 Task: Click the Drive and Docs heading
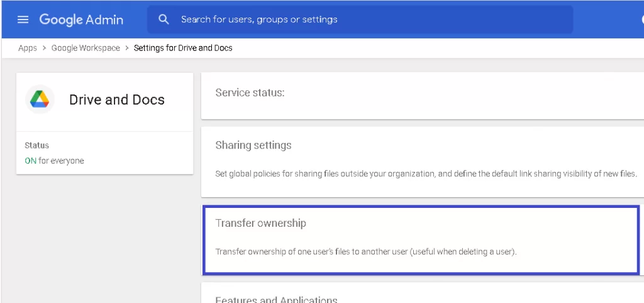(x=117, y=100)
